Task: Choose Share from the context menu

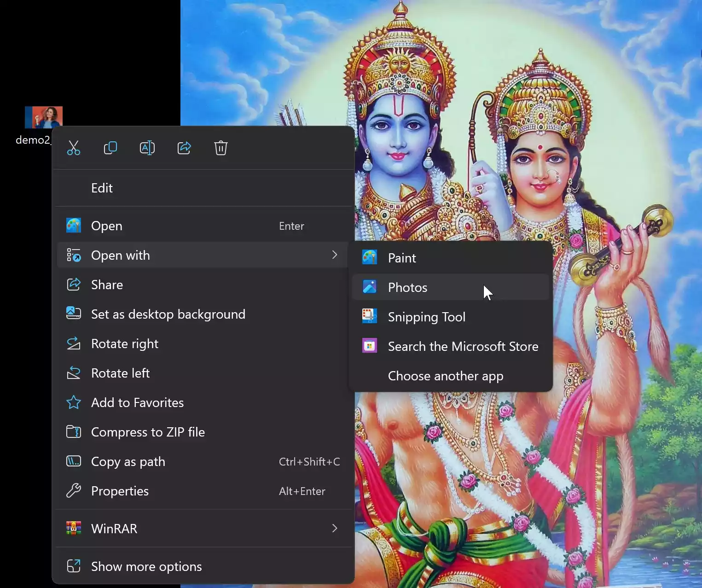Action: pyautogui.click(x=203, y=285)
